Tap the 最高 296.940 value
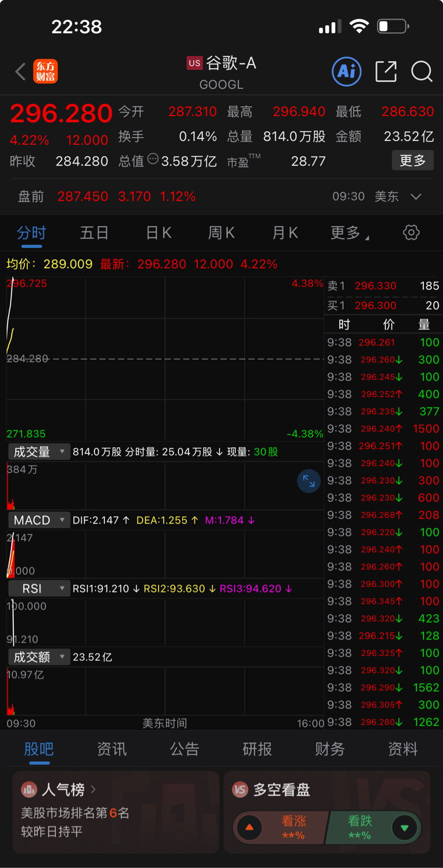The image size is (443, 868). point(299,111)
